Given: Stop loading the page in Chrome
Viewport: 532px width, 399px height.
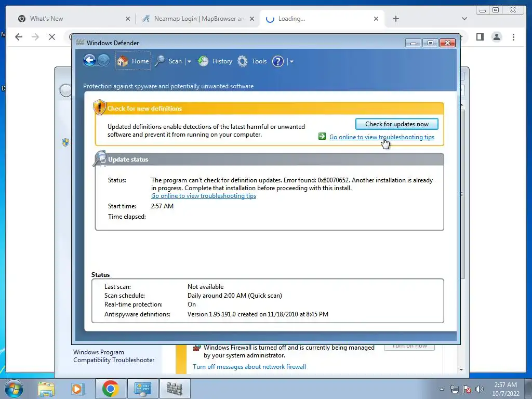Looking at the screenshot, I should [x=52, y=37].
